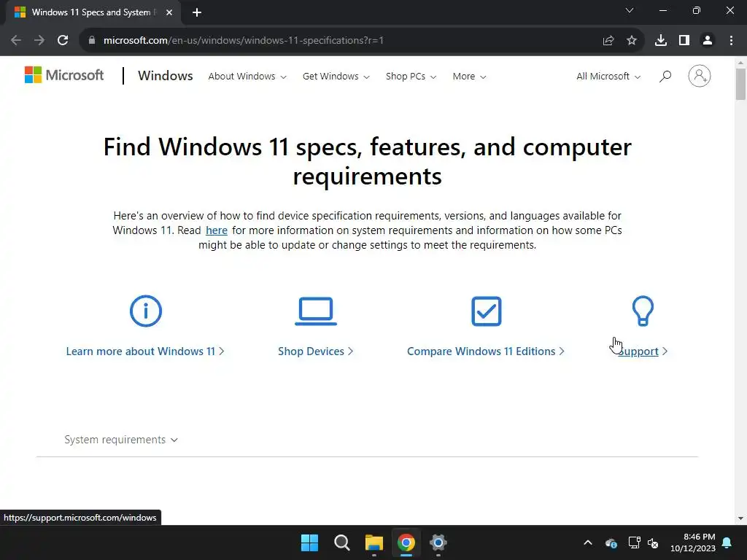Reload the page with the refresh icon

click(63, 41)
